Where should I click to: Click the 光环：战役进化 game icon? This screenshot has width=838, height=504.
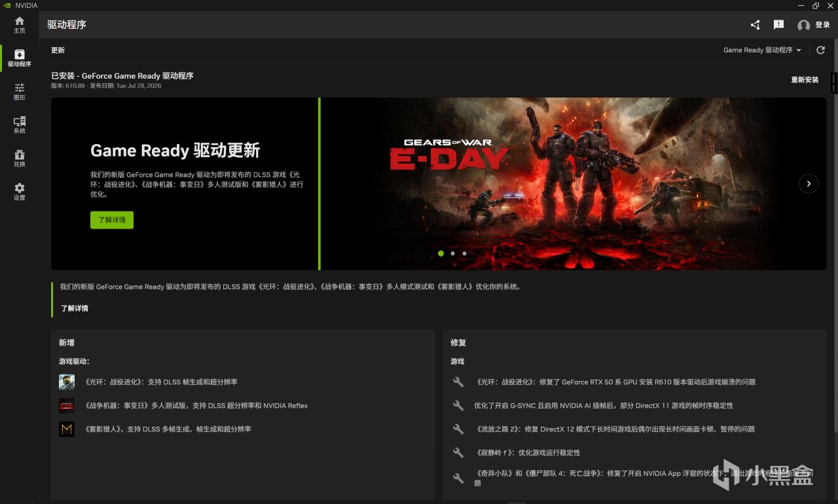(66, 382)
